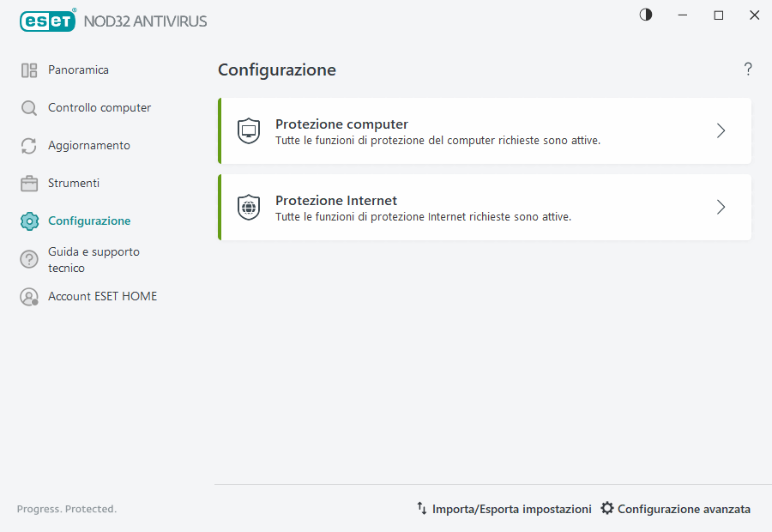Expand Protezione computer with its chevron

[721, 130]
